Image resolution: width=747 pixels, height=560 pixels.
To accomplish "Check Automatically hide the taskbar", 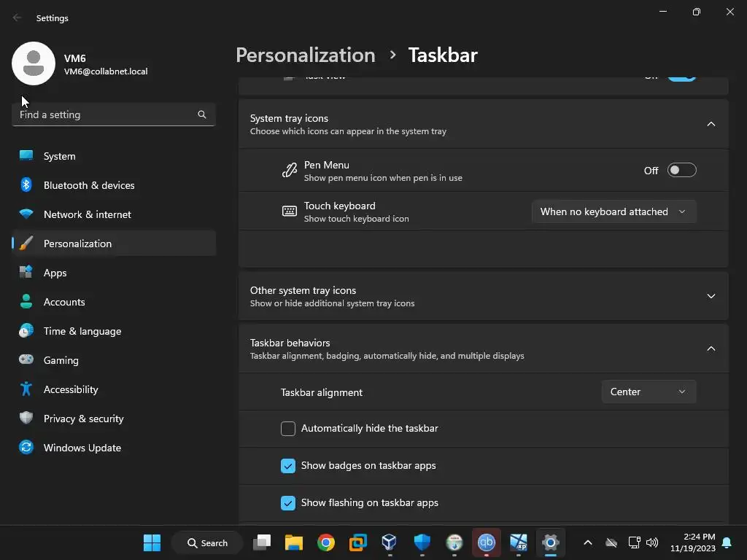I will [x=287, y=429].
